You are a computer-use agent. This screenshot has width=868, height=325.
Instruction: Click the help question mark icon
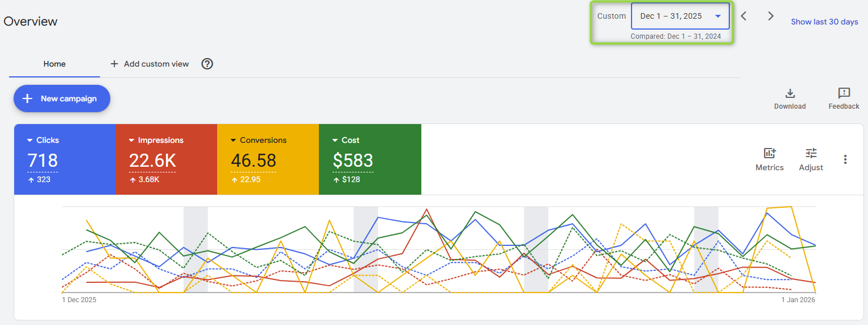click(x=207, y=64)
